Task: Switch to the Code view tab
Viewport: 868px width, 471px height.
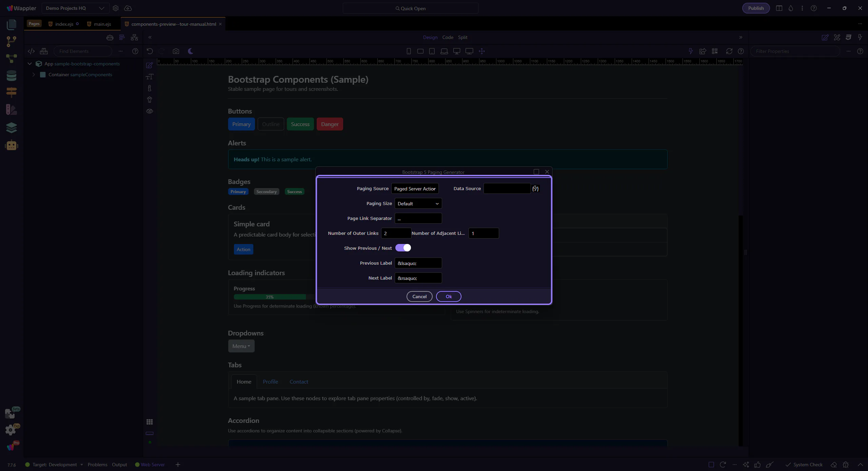Action: (x=448, y=37)
